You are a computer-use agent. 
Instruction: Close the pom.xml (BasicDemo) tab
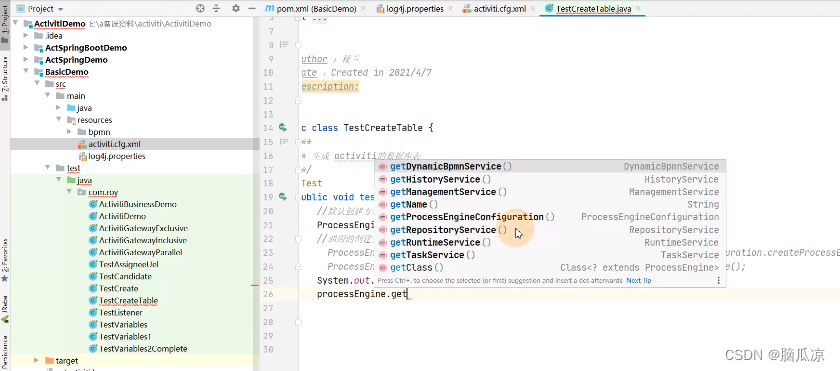[363, 9]
